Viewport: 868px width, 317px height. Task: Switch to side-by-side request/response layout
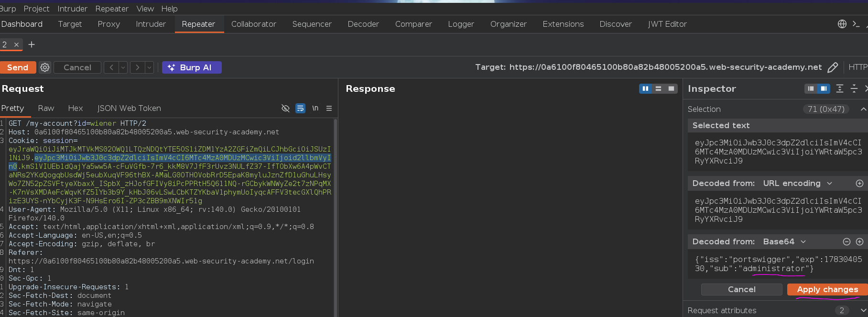pyautogui.click(x=645, y=88)
